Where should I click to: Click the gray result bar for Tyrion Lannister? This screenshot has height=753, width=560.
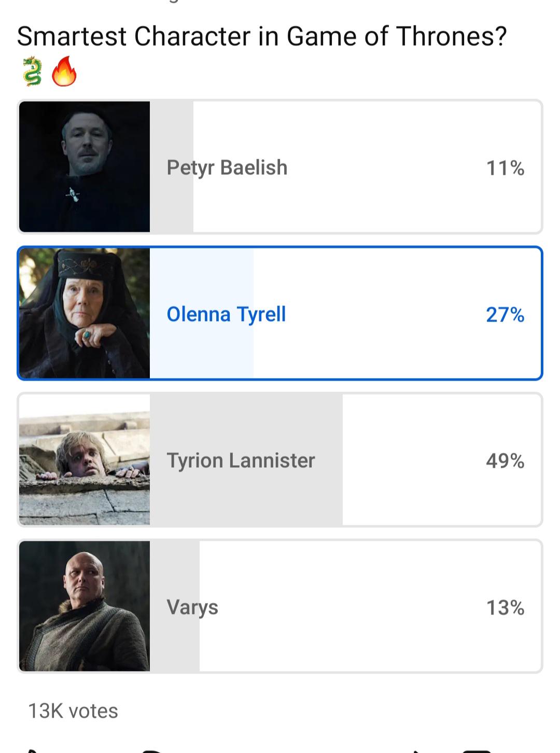[327, 493]
